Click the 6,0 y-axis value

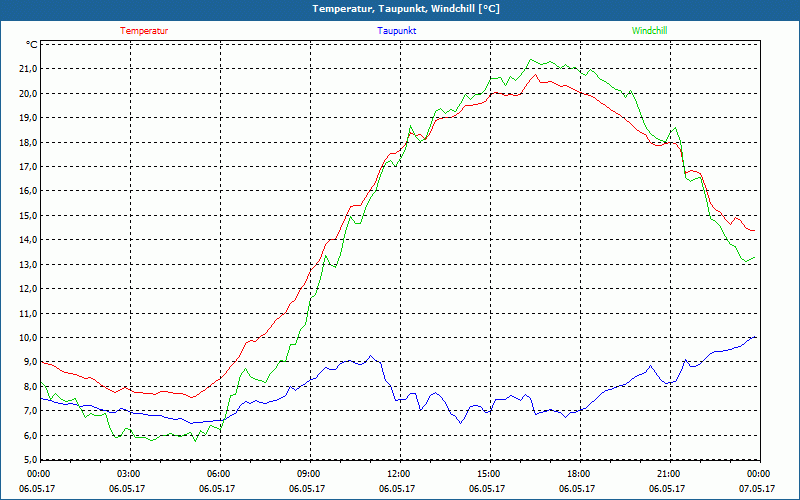[31, 436]
